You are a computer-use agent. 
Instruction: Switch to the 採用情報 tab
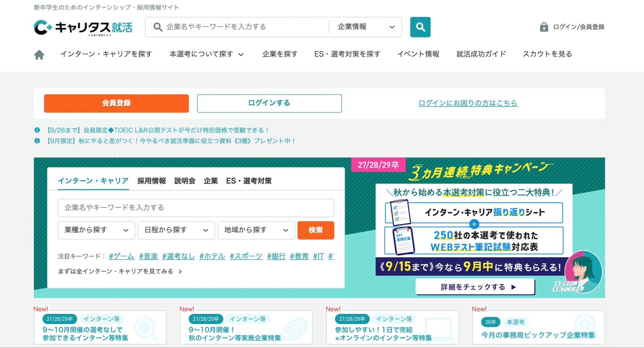tap(152, 181)
